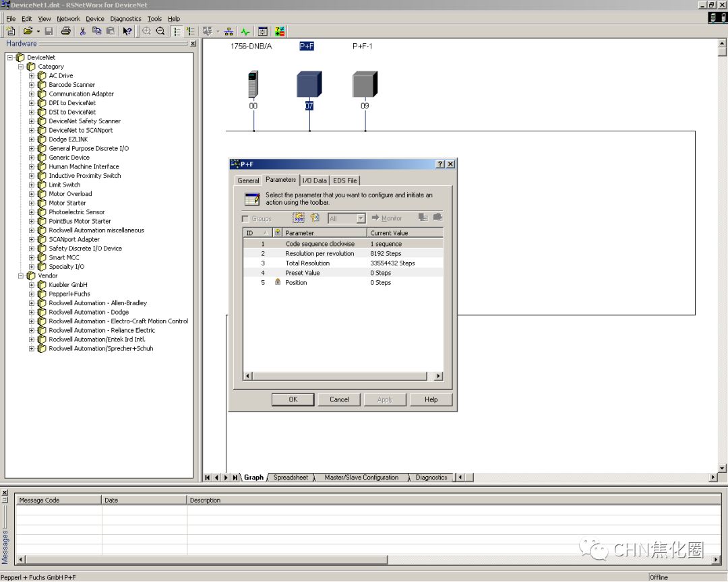Open the Diagnostics menu
The image size is (728, 582).
(125, 19)
